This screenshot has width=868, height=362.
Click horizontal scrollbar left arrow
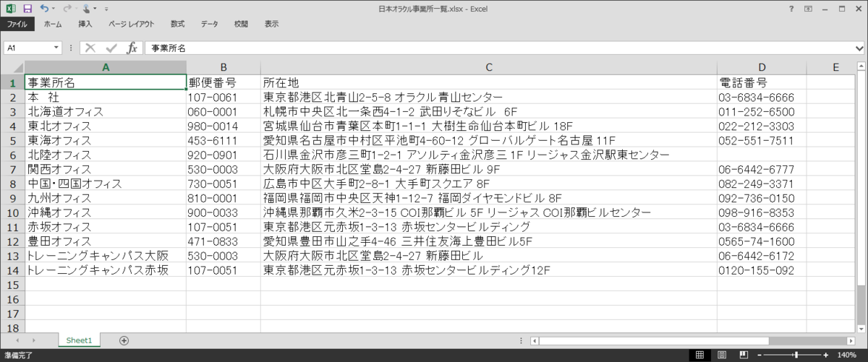pyautogui.click(x=535, y=340)
